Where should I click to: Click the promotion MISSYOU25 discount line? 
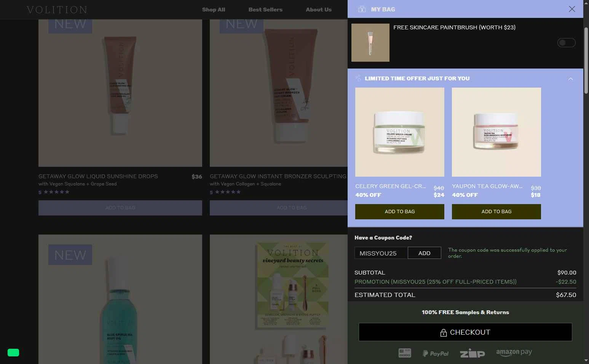[x=465, y=282]
